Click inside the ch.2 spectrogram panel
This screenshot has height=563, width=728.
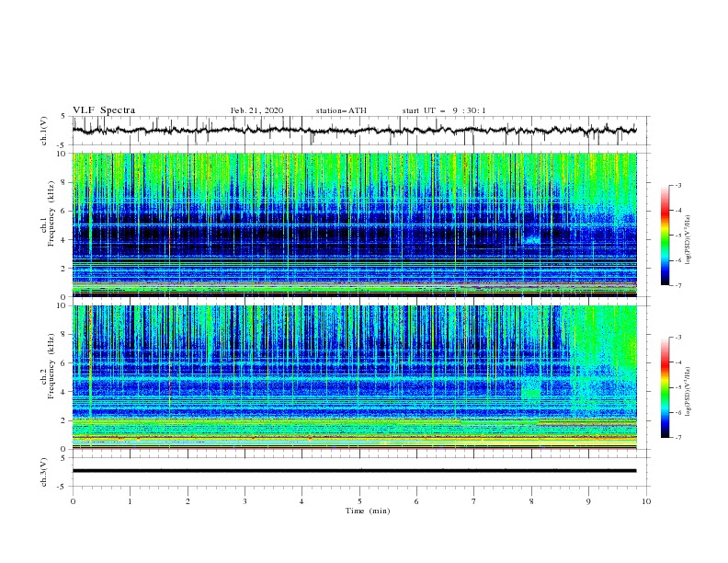pyautogui.click(x=354, y=377)
